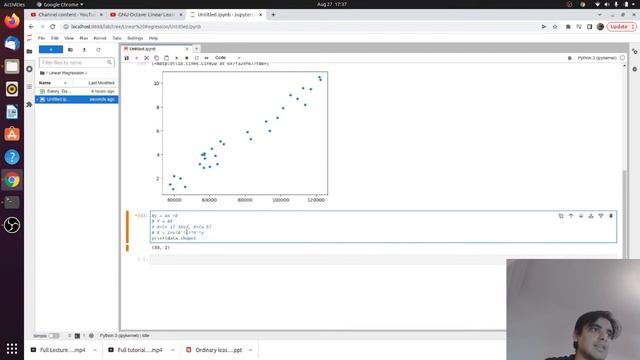
Task: Refresh the file browser list
Action: pyautogui.click(x=98, y=49)
